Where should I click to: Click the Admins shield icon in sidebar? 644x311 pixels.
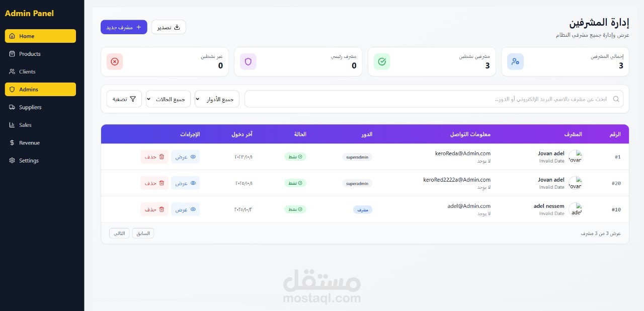[x=12, y=89]
